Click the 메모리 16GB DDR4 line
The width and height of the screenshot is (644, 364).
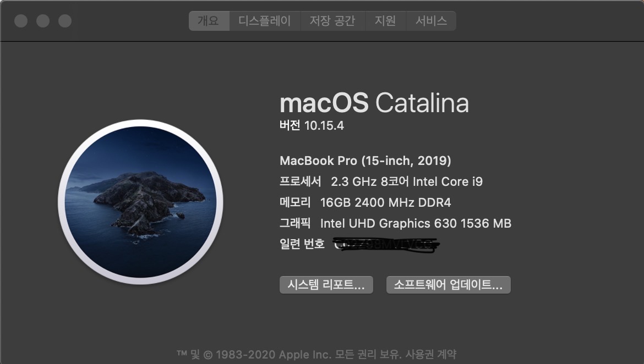click(x=365, y=202)
